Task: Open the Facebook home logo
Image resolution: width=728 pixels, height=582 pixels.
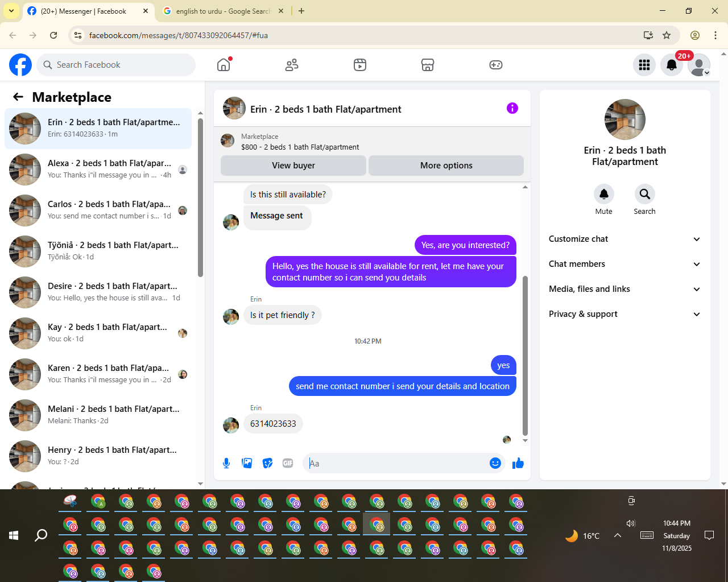Action: point(20,65)
